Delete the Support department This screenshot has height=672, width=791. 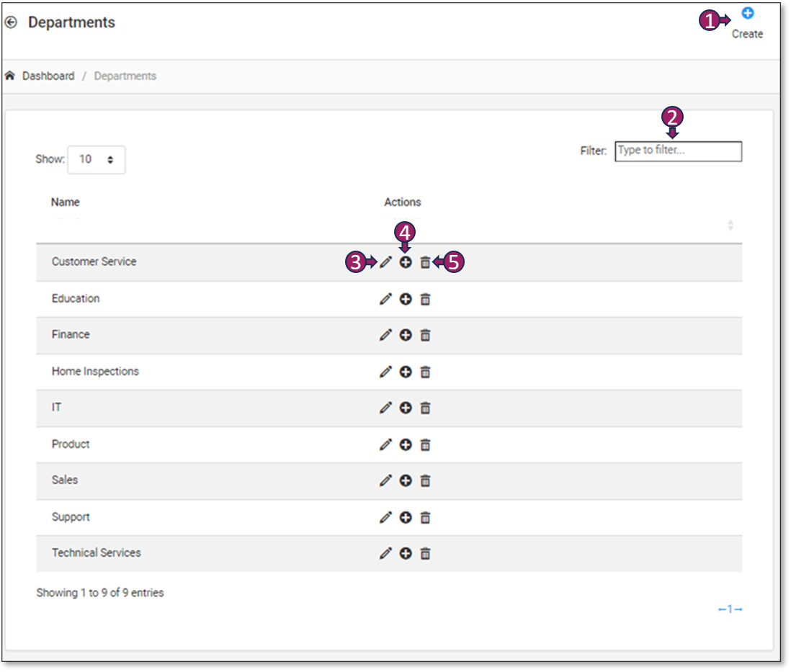coord(425,517)
